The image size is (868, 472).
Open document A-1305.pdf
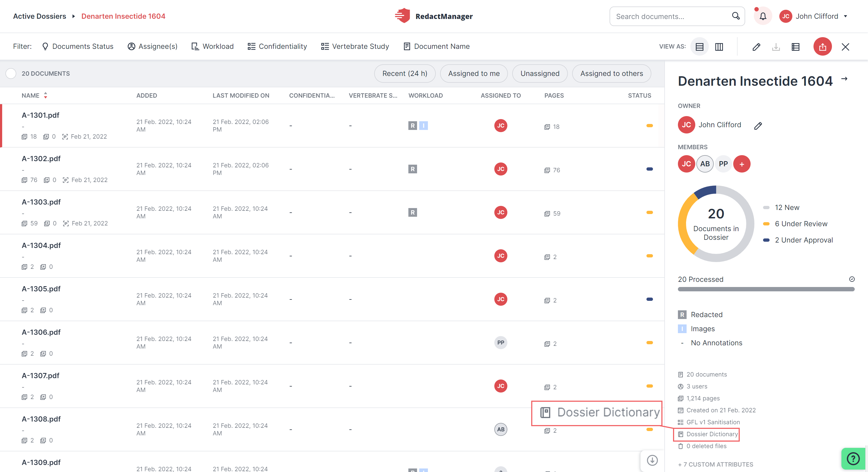(41, 289)
